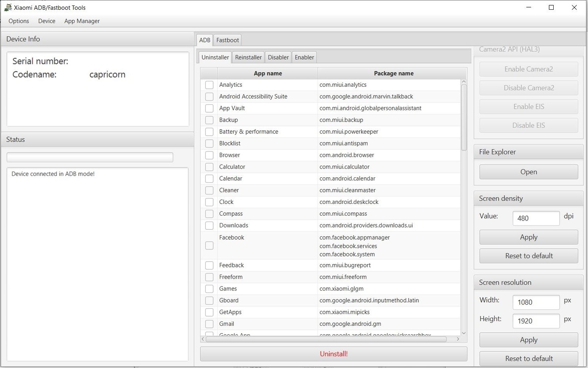Check the Calendar checkbox
588x368 pixels.
point(209,179)
